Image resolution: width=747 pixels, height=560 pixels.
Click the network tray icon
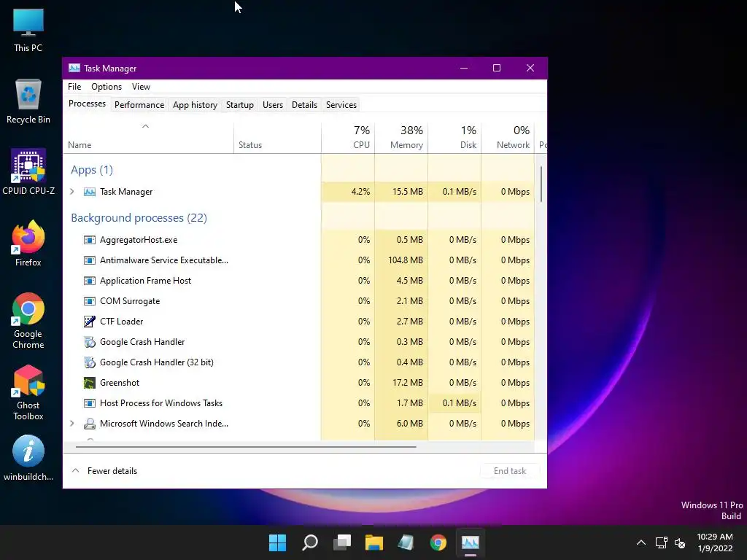[661, 542]
